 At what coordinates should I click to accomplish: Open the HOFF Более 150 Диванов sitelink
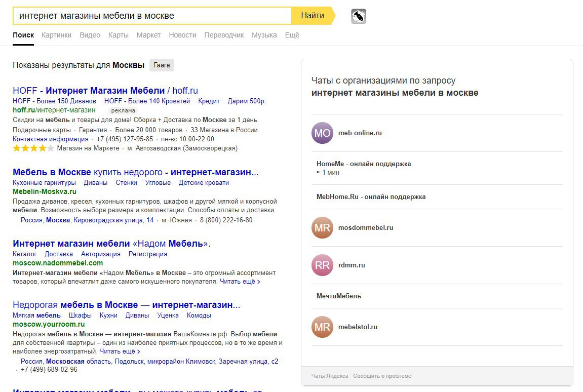pos(54,101)
